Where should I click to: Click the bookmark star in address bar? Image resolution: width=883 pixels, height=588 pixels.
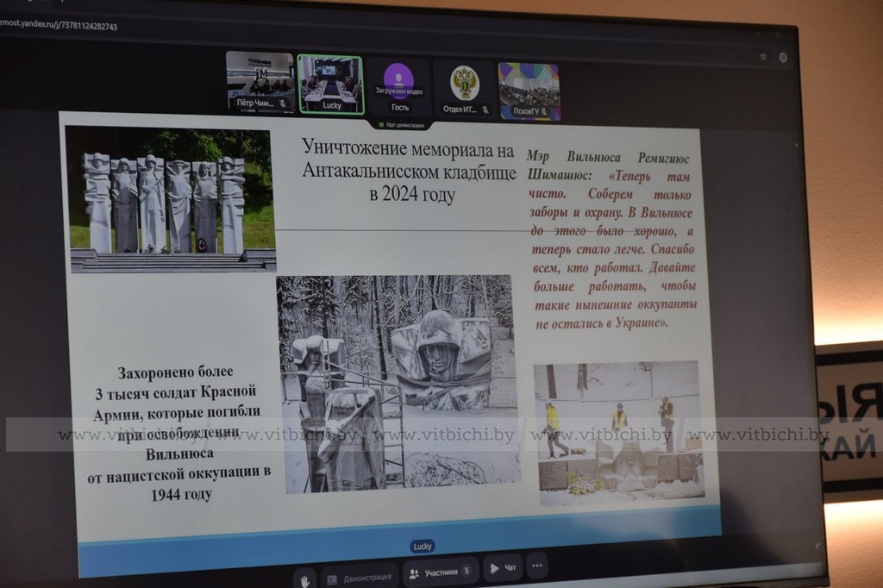click(x=763, y=57)
